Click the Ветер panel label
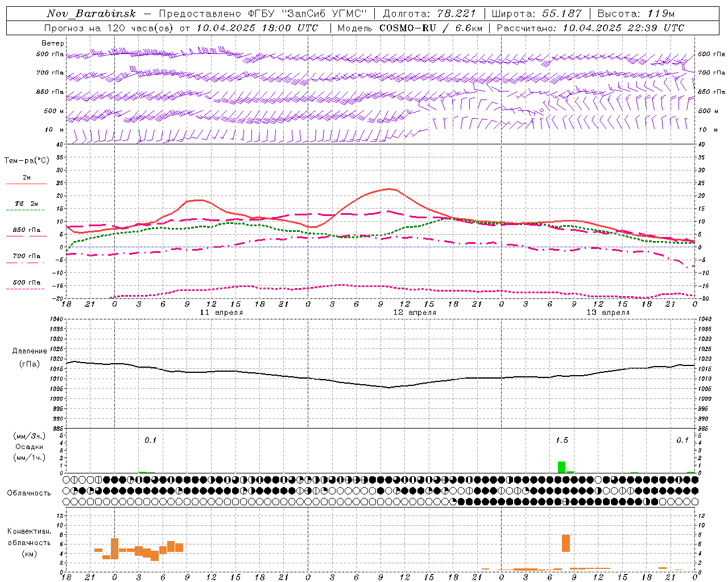This screenshot has height=582, width=728. click(52, 43)
